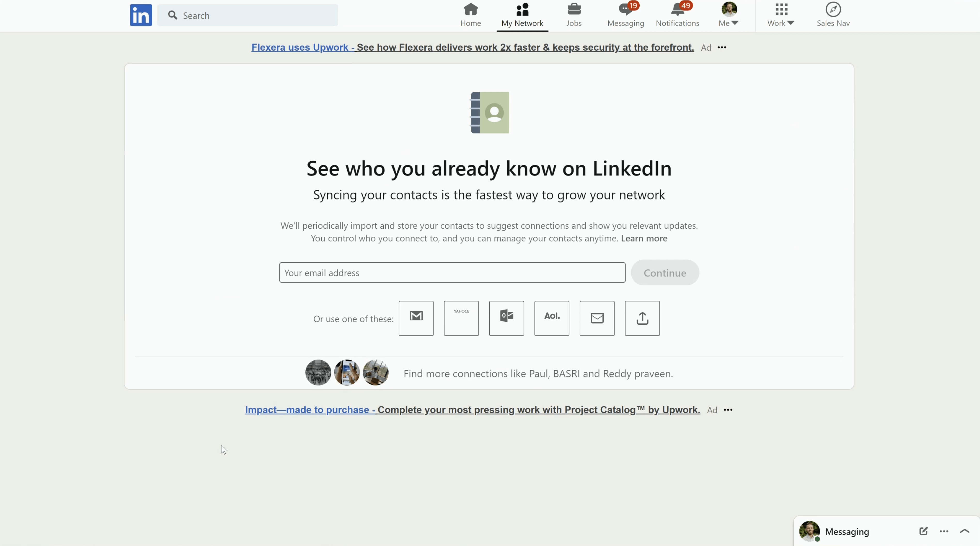Click the Continue button
Image resolution: width=980 pixels, height=546 pixels.
[x=665, y=272]
